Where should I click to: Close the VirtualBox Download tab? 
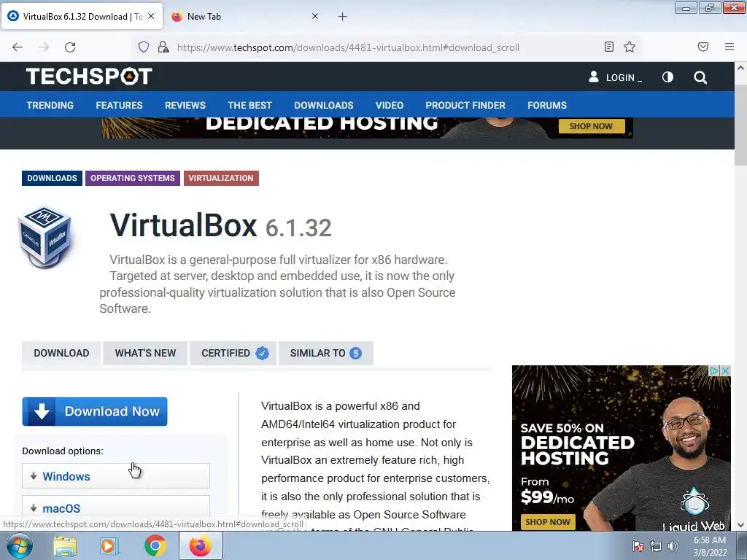[x=151, y=16]
